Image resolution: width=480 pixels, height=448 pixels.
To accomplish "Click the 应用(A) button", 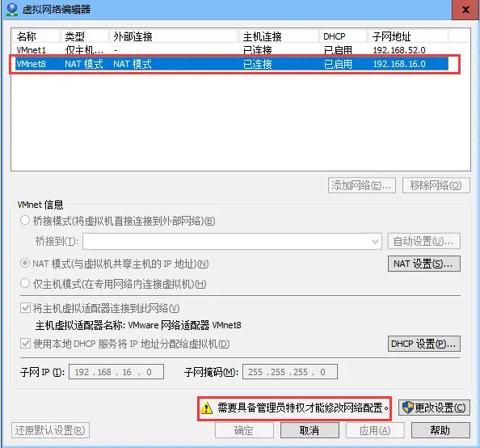I will pos(375,430).
